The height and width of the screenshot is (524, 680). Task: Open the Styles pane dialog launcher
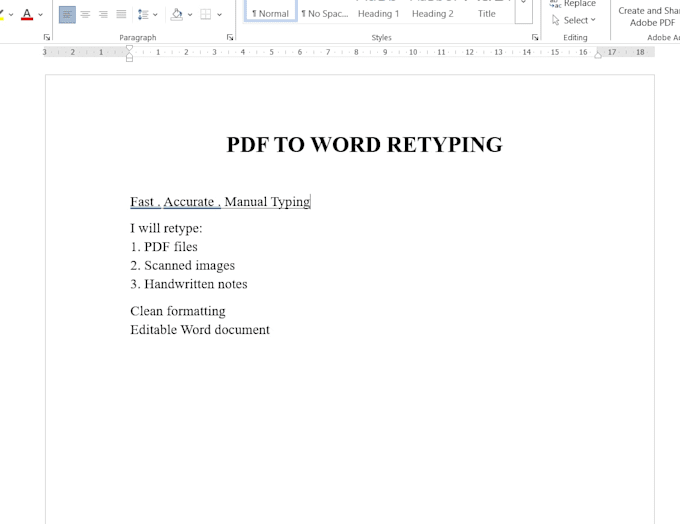(x=535, y=38)
